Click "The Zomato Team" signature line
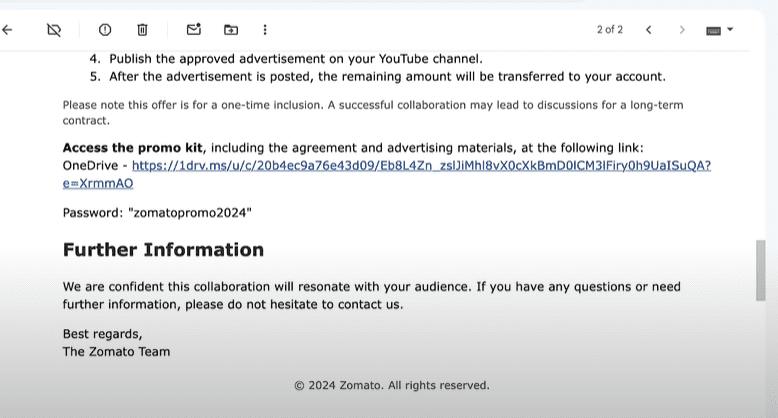This screenshot has width=778, height=418. click(116, 351)
